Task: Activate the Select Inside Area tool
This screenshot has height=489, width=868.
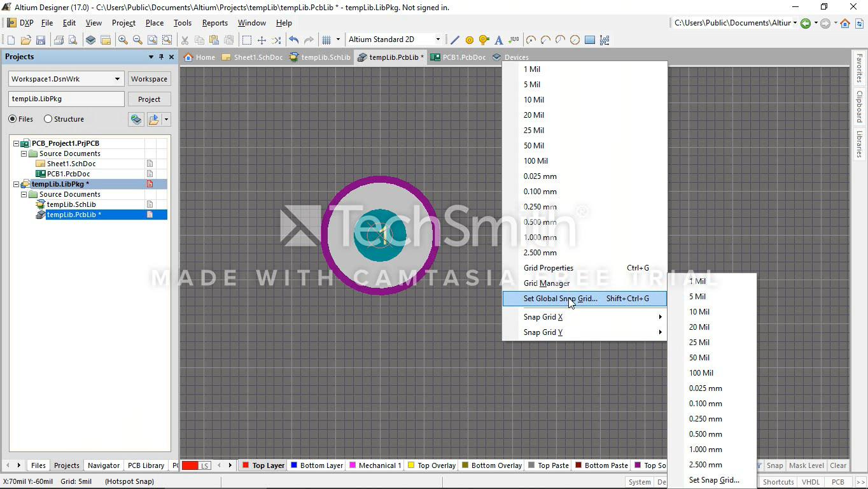Action: point(247,40)
